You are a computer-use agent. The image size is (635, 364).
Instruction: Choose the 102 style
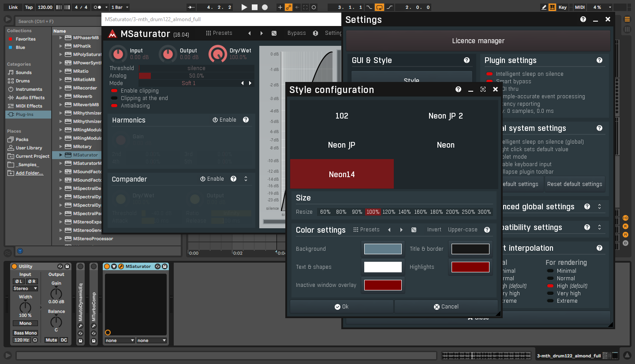(342, 116)
